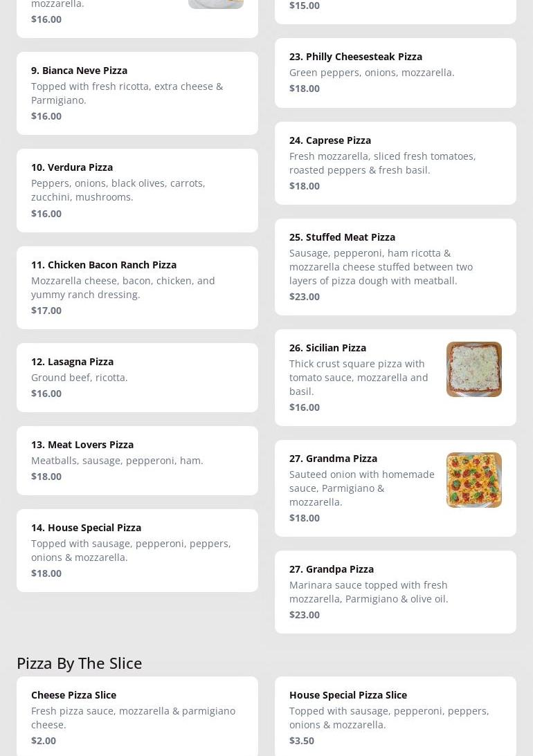Screen dimensions: 533x756
Task: Choose the Verdura Pizza menu item
Action: pos(137,190)
